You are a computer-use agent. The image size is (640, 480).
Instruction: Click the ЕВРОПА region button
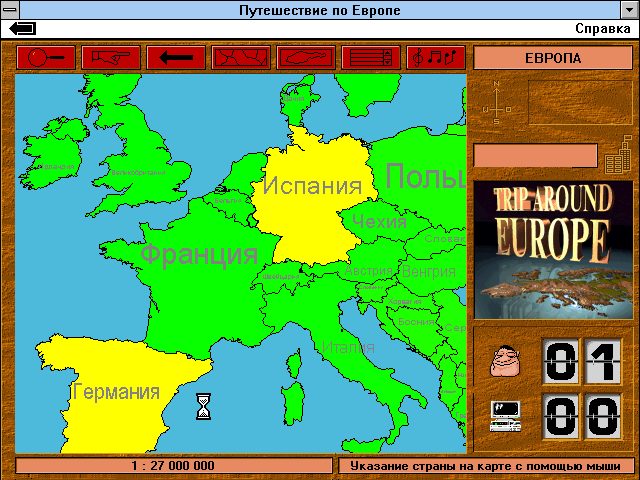tap(553, 58)
